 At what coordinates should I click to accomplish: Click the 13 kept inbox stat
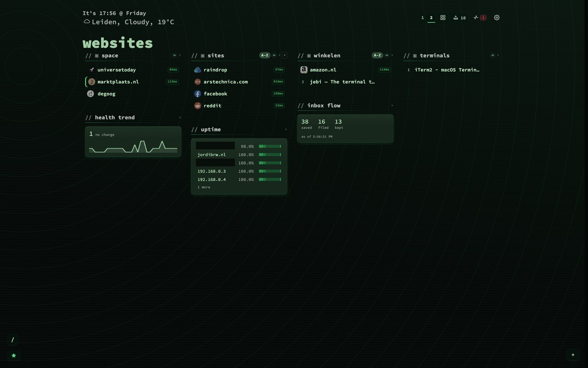click(338, 124)
